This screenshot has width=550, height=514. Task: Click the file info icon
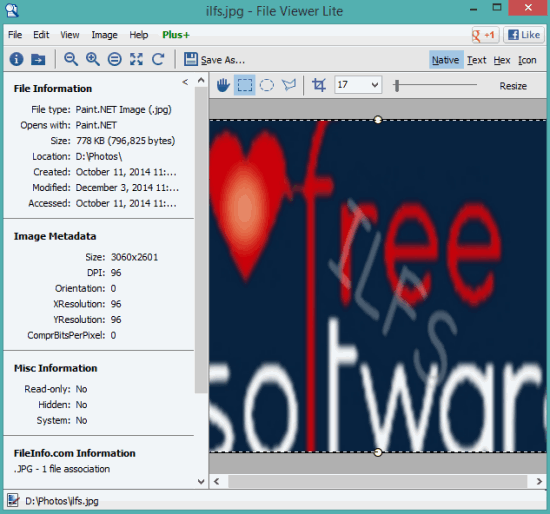[16, 59]
